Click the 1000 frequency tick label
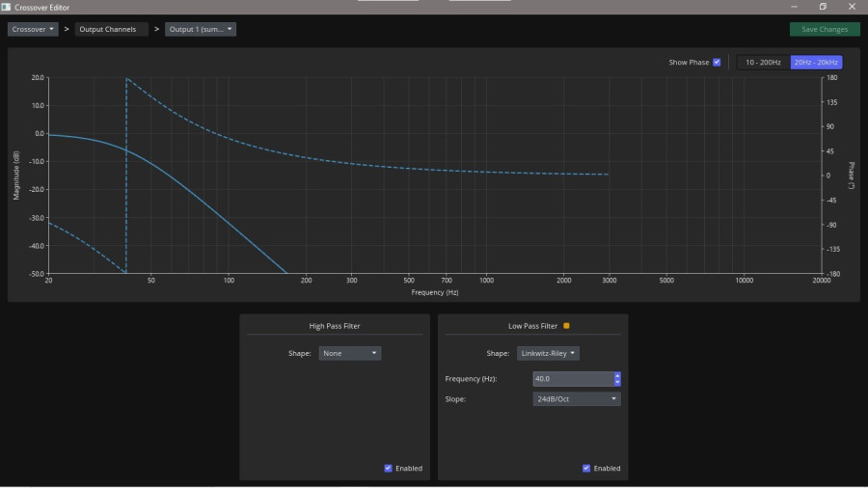The image size is (868, 488). tap(487, 281)
